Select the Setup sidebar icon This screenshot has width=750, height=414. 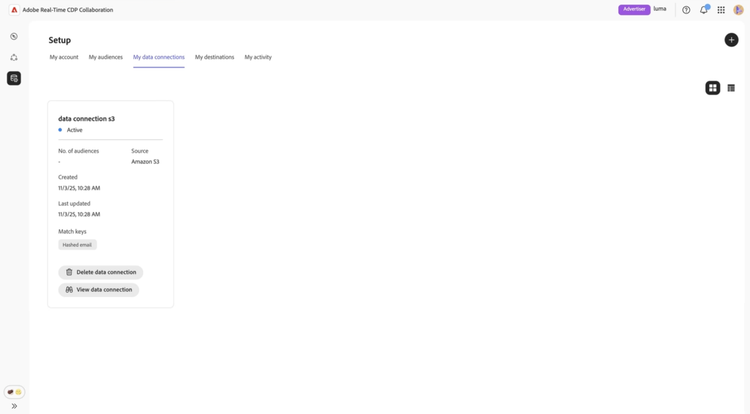[14, 78]
